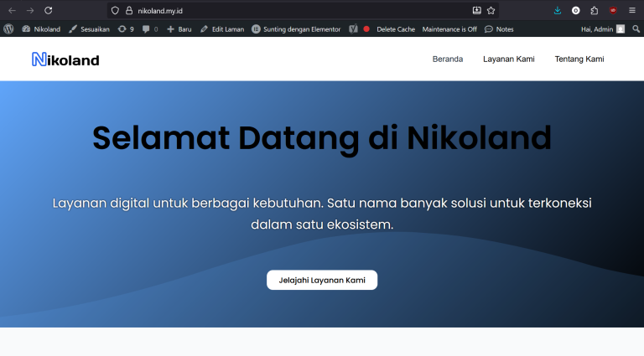
Task: Open the browser downloads arrow
Action: [x=558, y=11]
